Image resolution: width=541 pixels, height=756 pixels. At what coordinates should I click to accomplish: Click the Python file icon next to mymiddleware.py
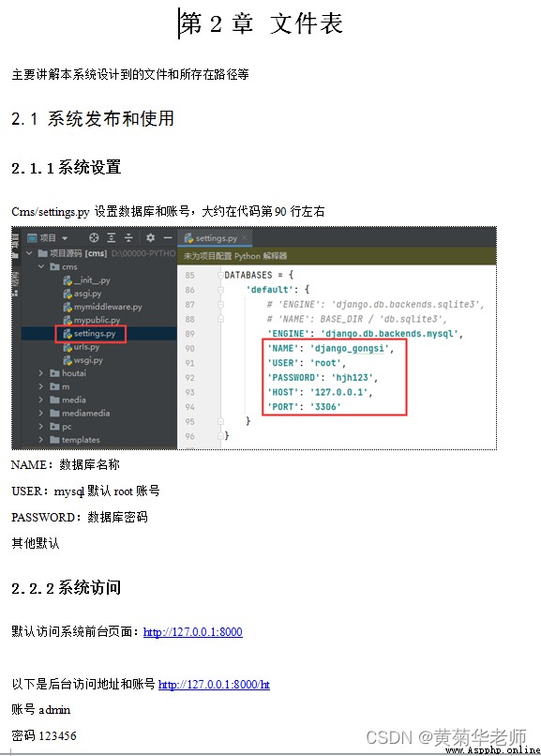coord(68,307)
